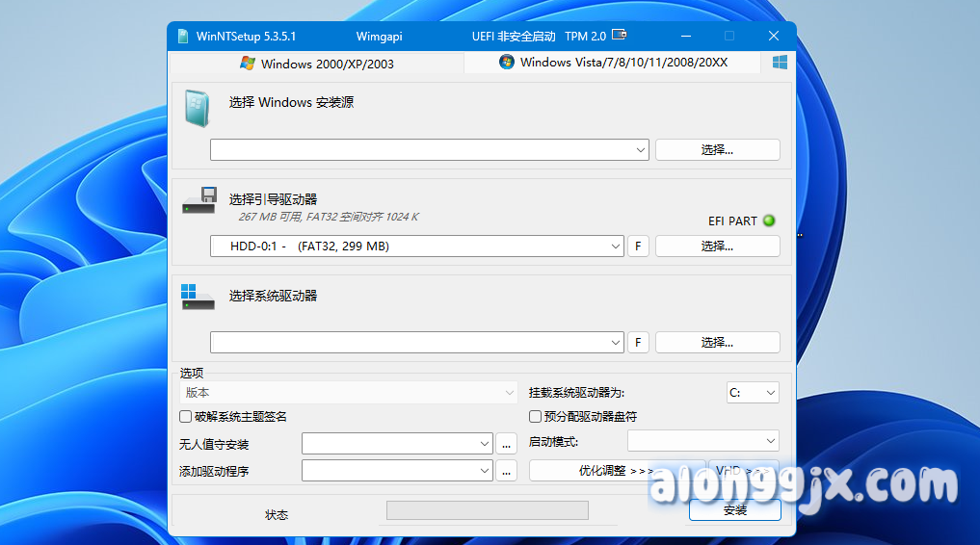
Task: Click the system drive Windows logo icon
Action: (199, 297)
